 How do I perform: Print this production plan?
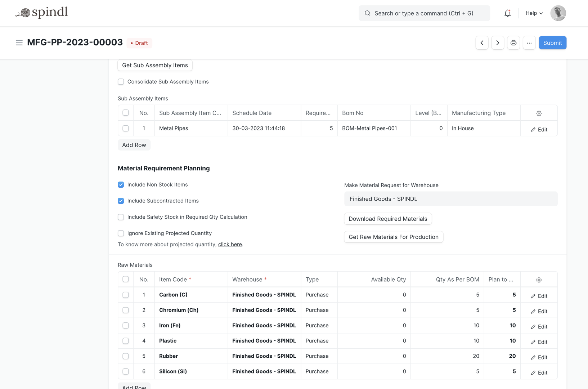513,43
